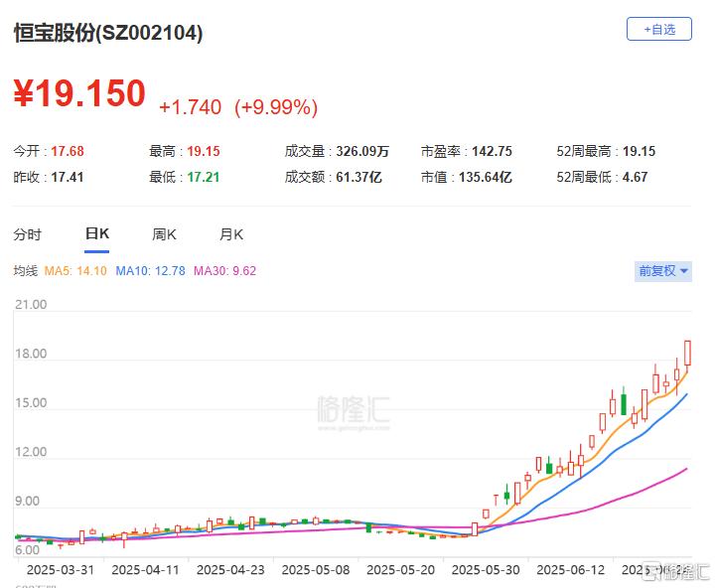Open the 前复权 adjustment dropdown
Screen dimensions: 716x588
[663, 271]
